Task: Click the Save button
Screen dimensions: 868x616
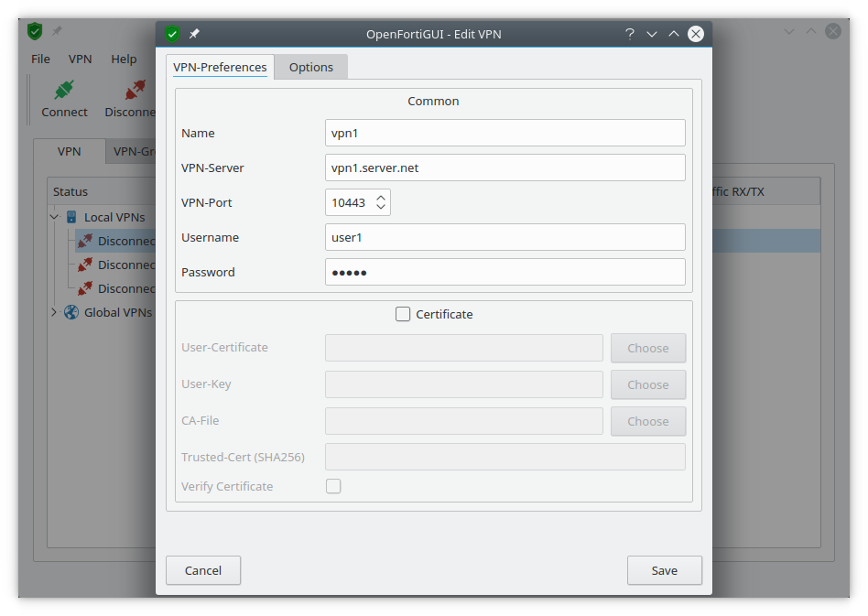Action: tap(665, 570)
